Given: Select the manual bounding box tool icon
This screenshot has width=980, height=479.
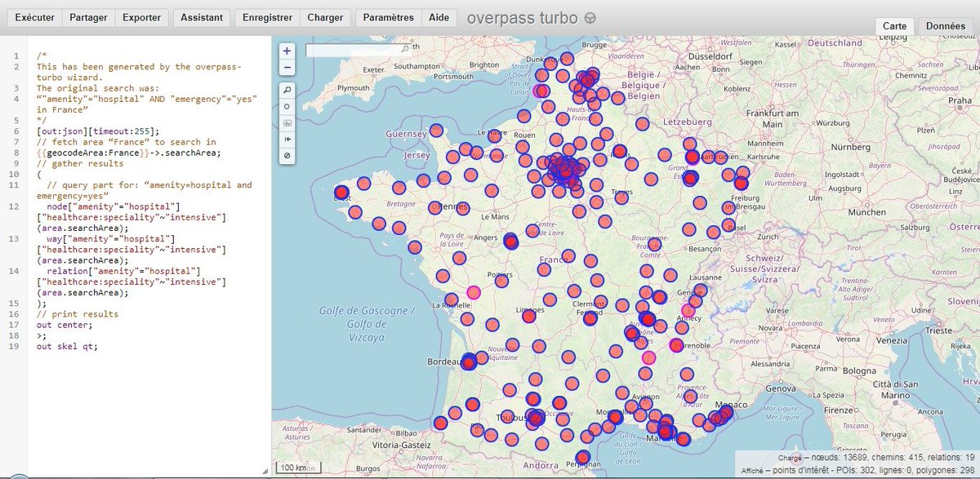Looking at the screenshot, I should tap(287, 122).
